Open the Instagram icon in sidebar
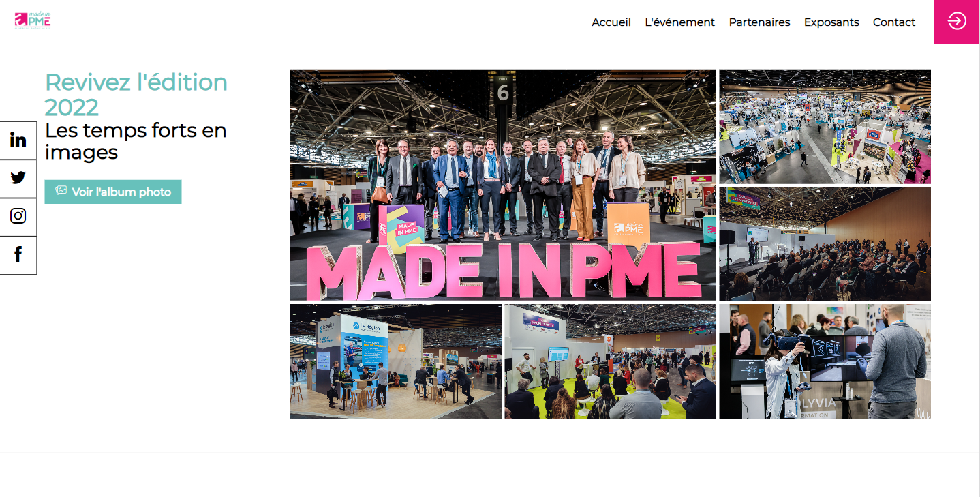 pyautogui.click(x=18, y=217)
